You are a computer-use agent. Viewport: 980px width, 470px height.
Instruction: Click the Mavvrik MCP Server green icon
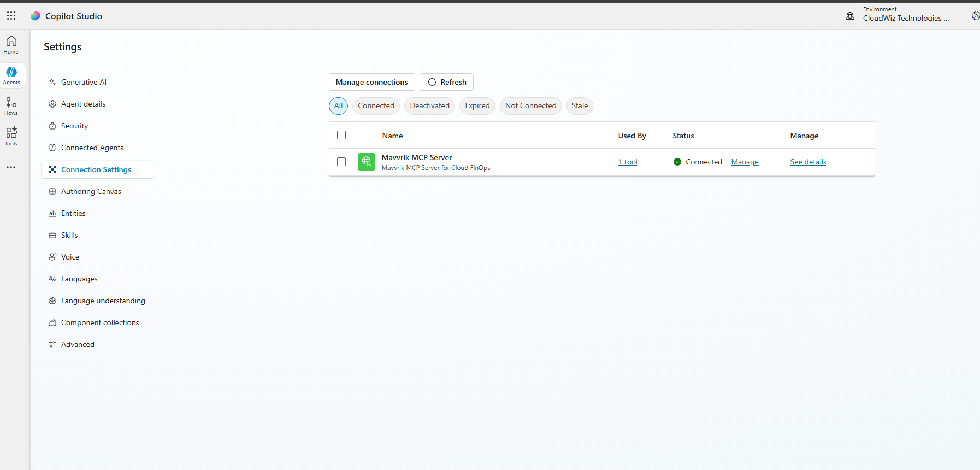tap(367, 162)
